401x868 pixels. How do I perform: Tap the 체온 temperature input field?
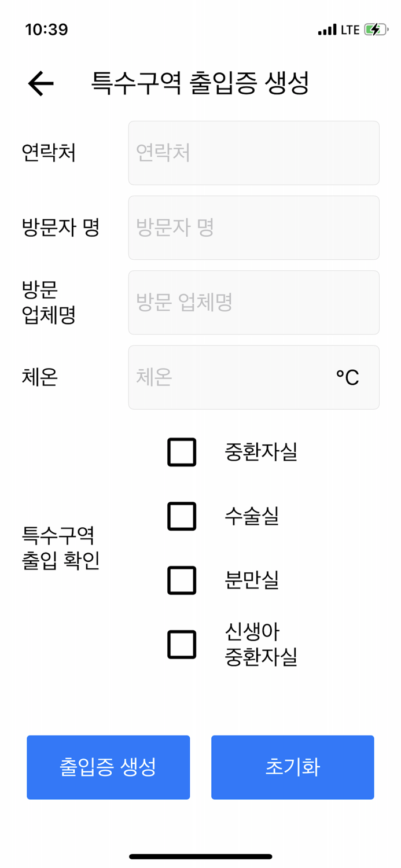pyautogui.click(x=231, y=377)
